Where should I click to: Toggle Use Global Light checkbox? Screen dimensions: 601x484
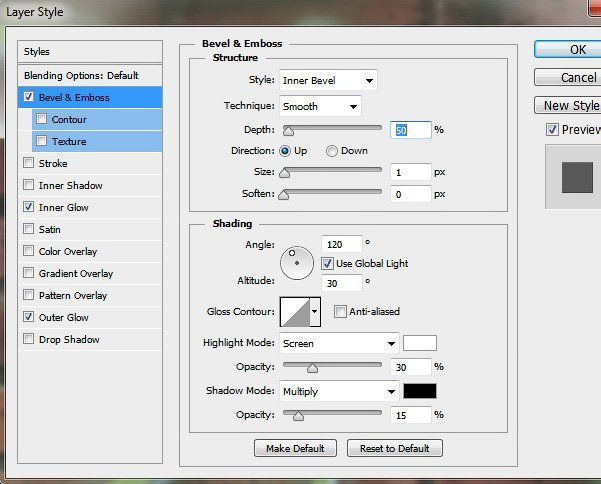(x=327, y=263)
